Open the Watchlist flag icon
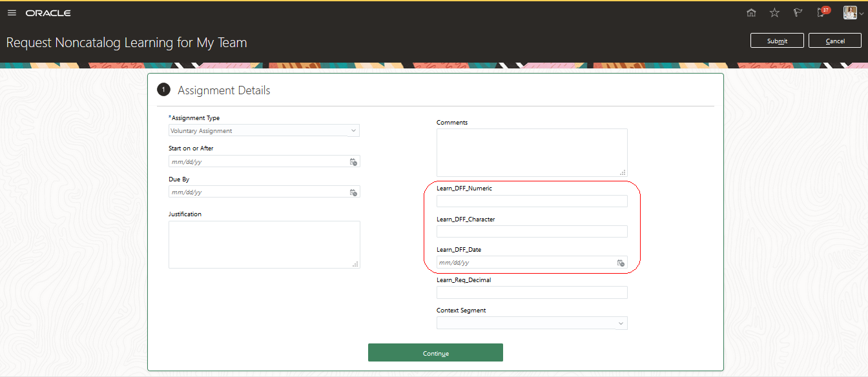Image resolution: width=868 pixels, height=377 pixels. point(798,13)
